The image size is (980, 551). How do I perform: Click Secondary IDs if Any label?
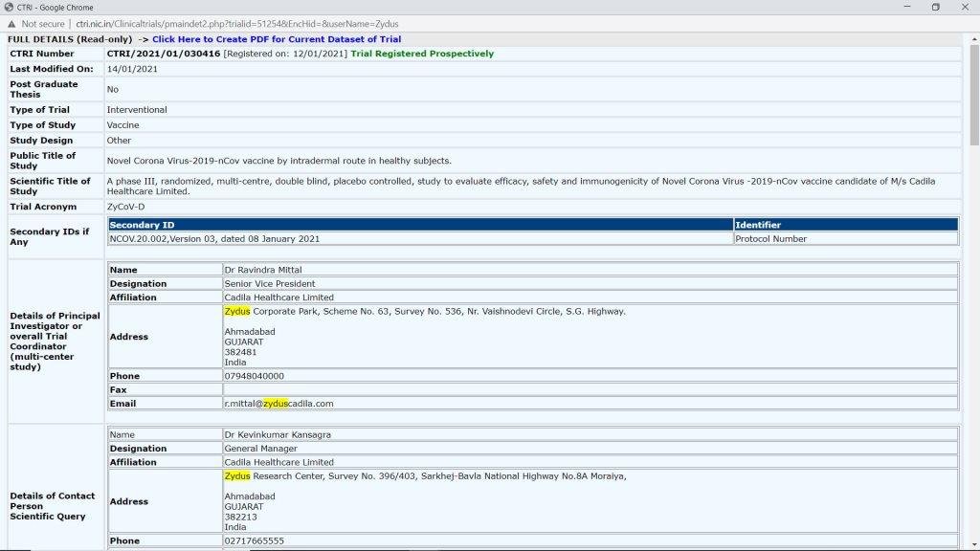coord(50,236)
